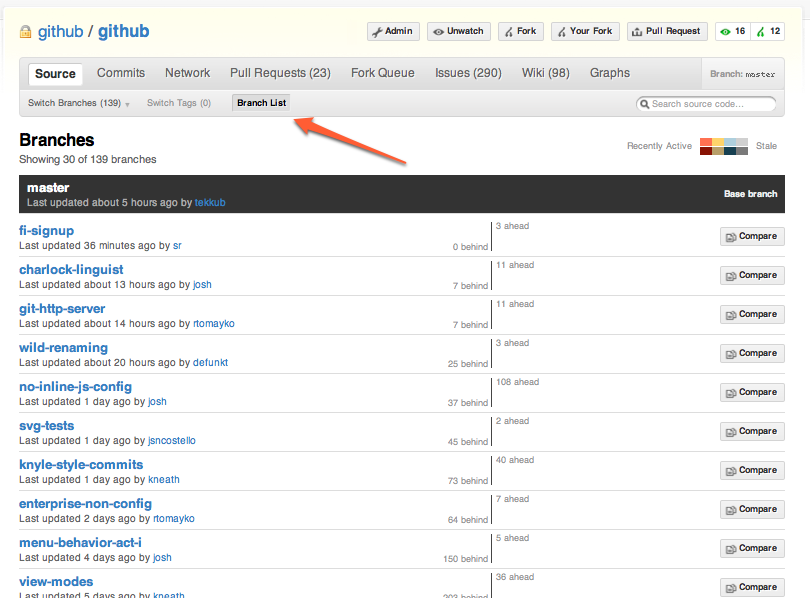Screen dimensions: 810x598
Task: Open rtomayko link under git-http-server
Action: click(x=214, y=324)
